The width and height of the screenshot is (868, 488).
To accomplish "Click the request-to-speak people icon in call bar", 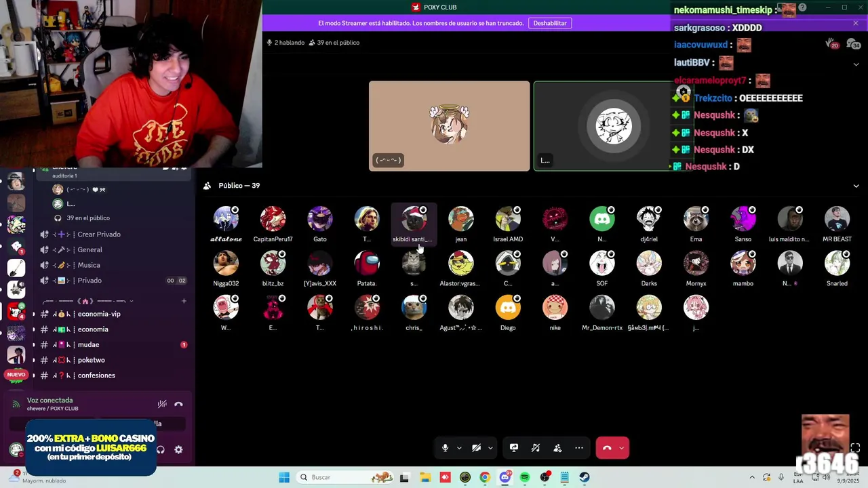I will [x=557, y=448].
